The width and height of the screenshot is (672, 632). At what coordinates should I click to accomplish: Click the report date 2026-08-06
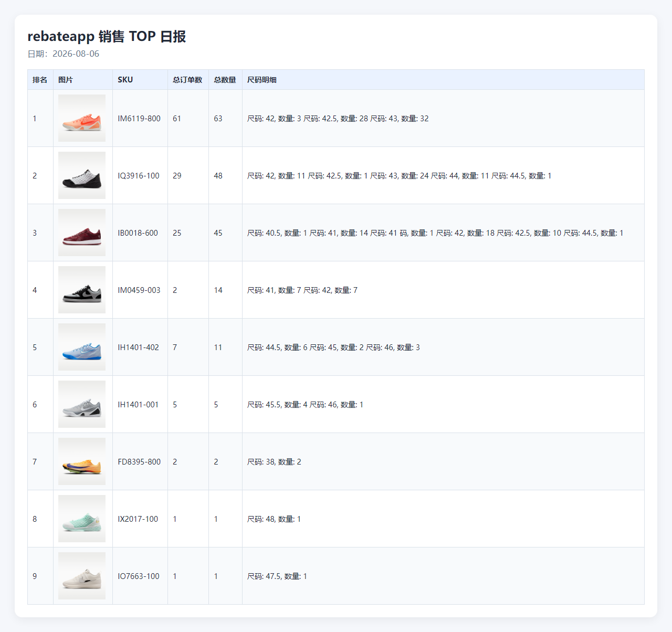[76, 54]
